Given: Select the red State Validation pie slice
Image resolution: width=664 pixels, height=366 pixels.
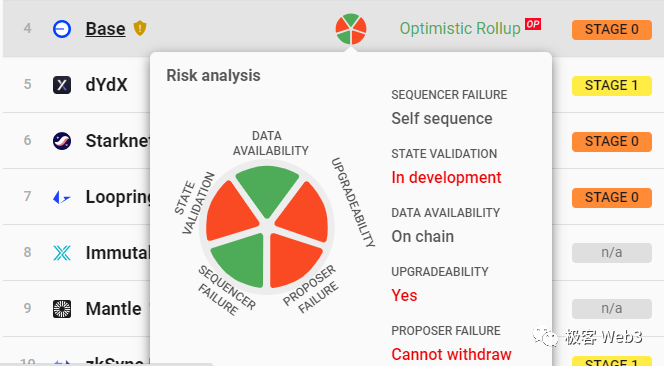Looking at the screenshot, I should [231, 213].
